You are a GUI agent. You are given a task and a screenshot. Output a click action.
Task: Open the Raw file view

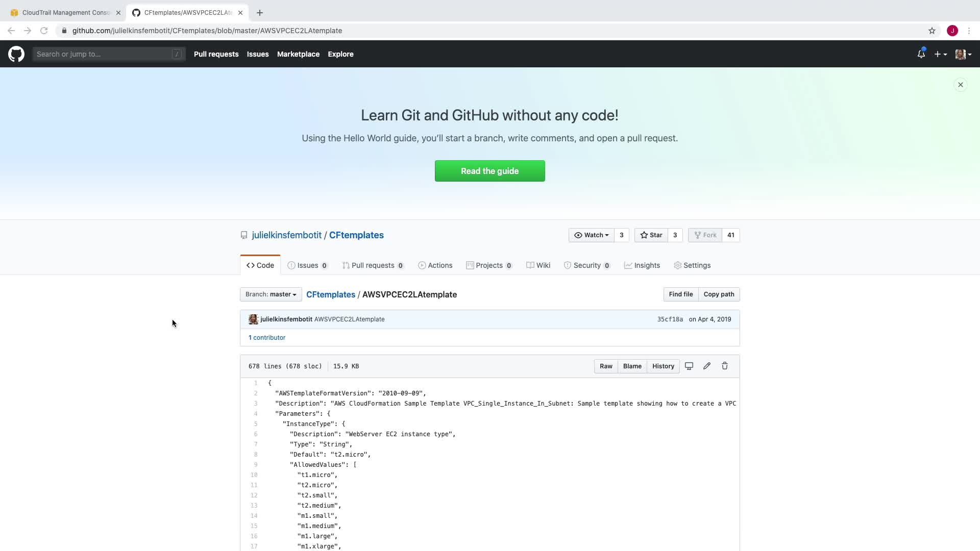pyautogui.click(x=606, y=366)
